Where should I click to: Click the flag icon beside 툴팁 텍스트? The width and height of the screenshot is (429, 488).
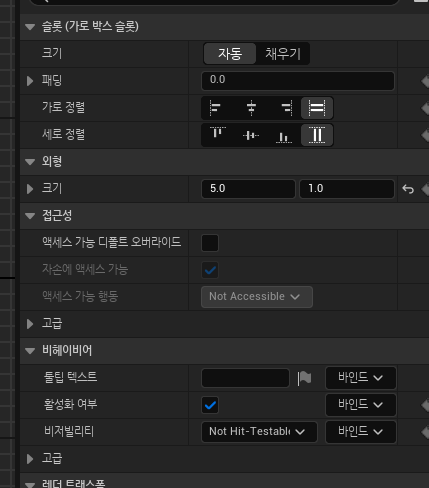coord(304,378)
